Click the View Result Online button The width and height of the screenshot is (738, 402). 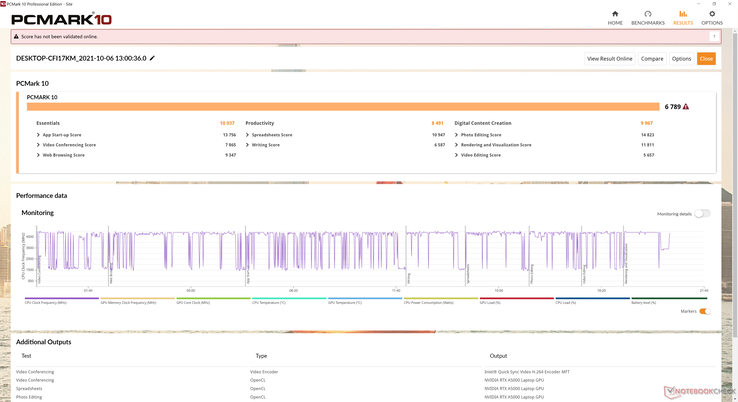pyautogui.click(x=609, y=59)
